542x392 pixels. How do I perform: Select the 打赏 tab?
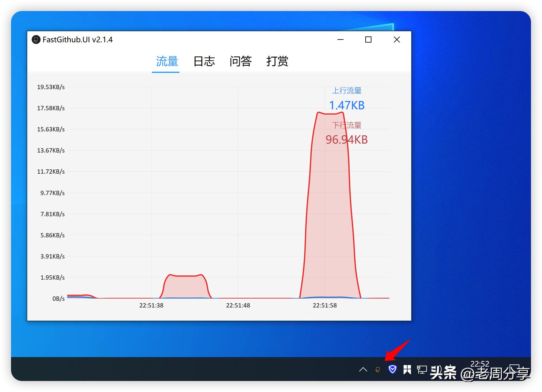[277, 61]
